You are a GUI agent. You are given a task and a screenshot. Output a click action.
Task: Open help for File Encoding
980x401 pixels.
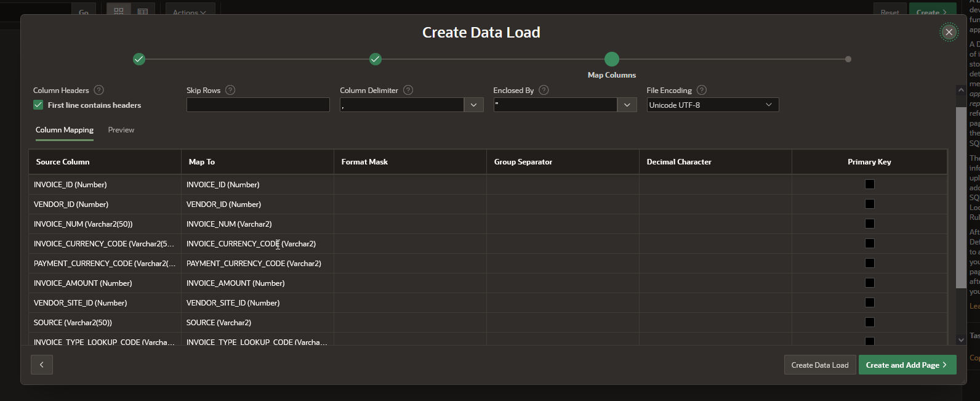[702, 90]
